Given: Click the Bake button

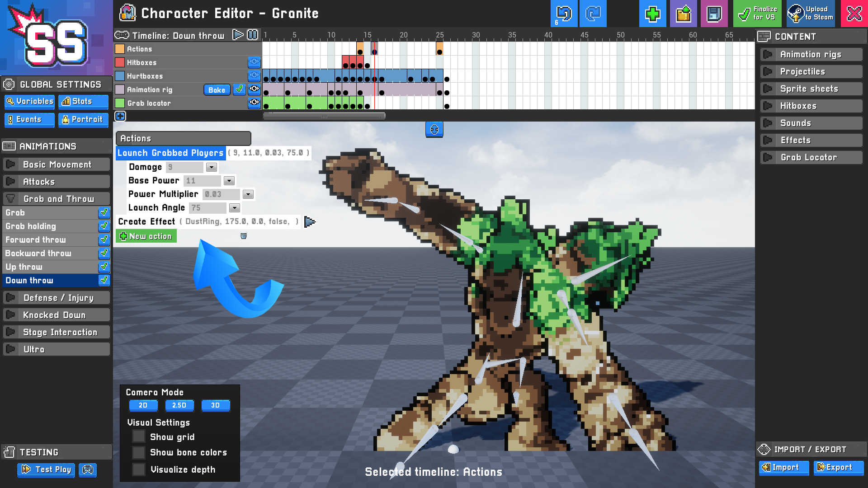Looking at the screenshot, I should coord(217,89).
